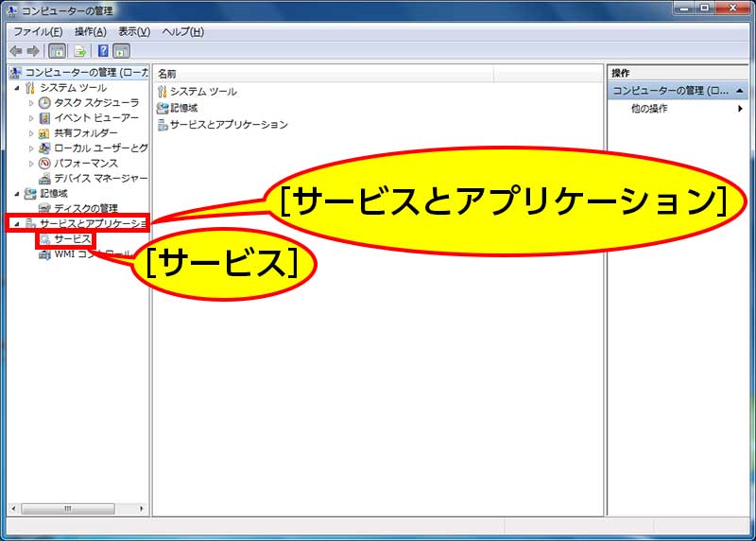Open the blue Help toolbar icon
This screenshot has width=756, height=541.
click(x=103, y=51)
